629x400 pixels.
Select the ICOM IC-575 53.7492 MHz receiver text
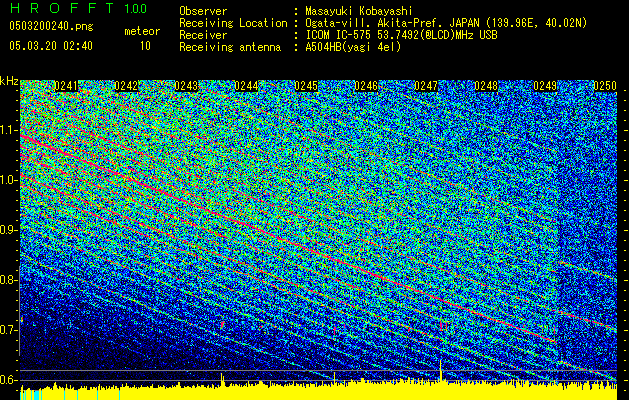tap(401, 35)
